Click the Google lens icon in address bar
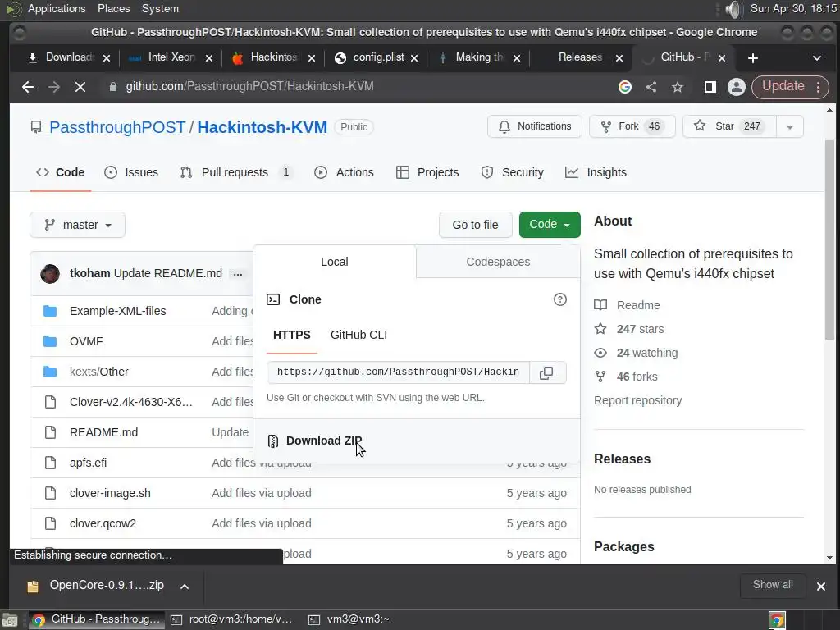 click(x=624, y=87)
